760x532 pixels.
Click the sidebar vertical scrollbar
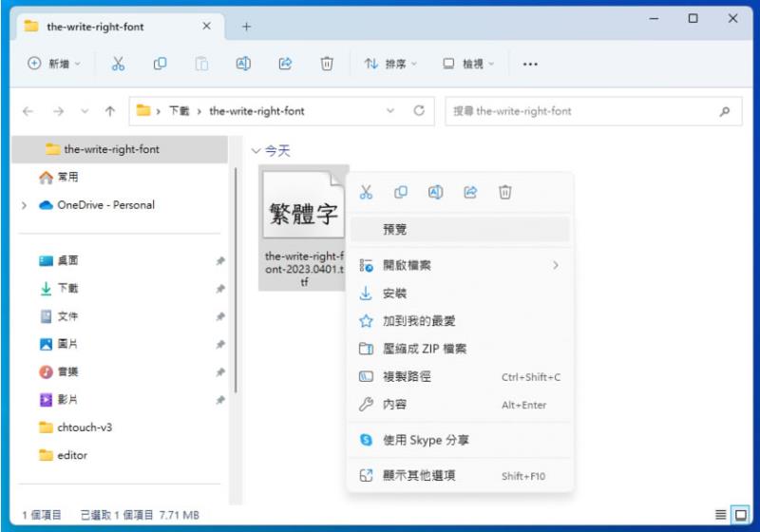click(236, 280)
